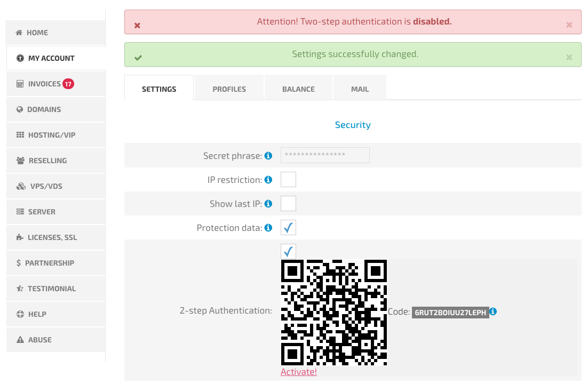Enable the IP restriction checkbox
This screenshot has width=588, height=384.
pos(288,180)
